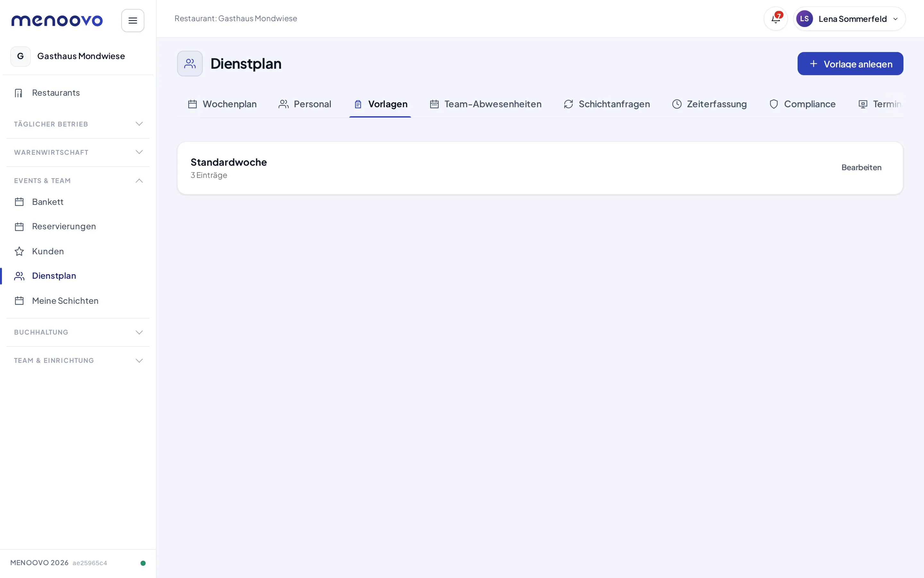This screenshot has height=578, width=924.
Task: Switch to the Personal tab
Action: click(305, 104)
